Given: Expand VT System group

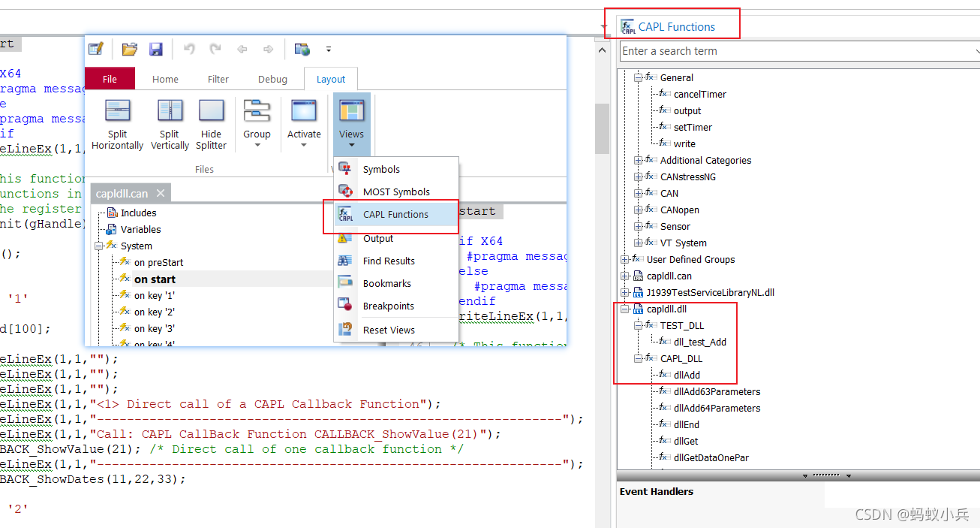Looking at the screenshot, I should [x=638, y=243].
